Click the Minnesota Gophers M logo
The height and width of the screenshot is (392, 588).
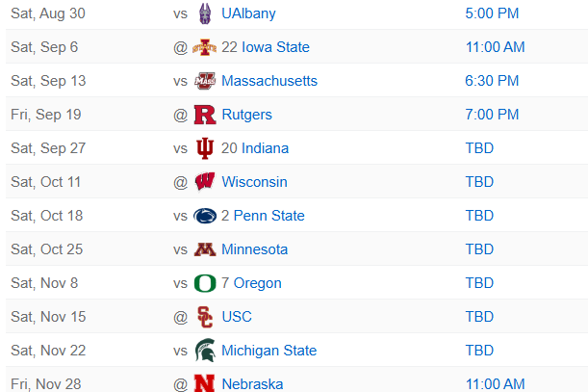(205, 249)
